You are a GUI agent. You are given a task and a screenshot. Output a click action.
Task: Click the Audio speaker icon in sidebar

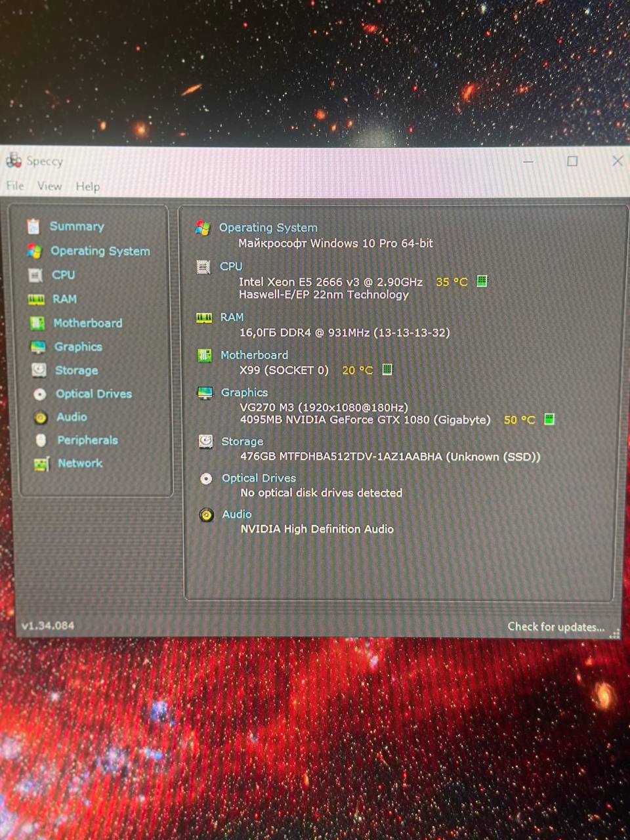[41, 417]
